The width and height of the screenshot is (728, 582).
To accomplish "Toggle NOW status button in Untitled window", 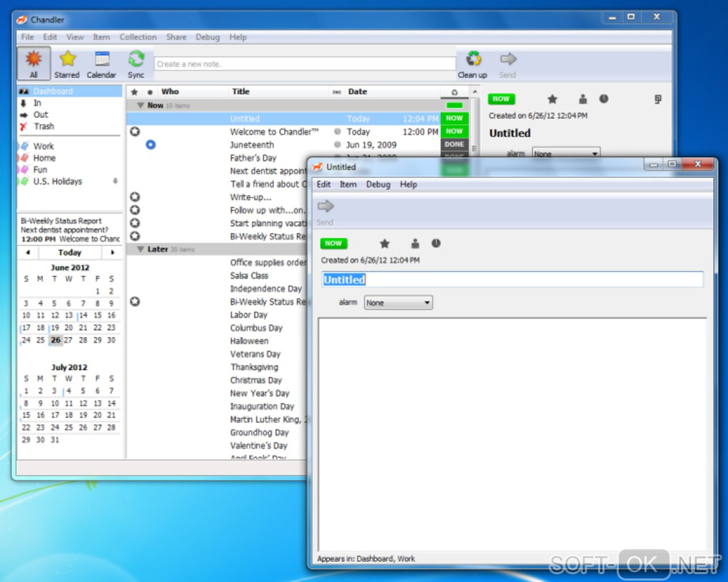I will [x=333, y=244].
